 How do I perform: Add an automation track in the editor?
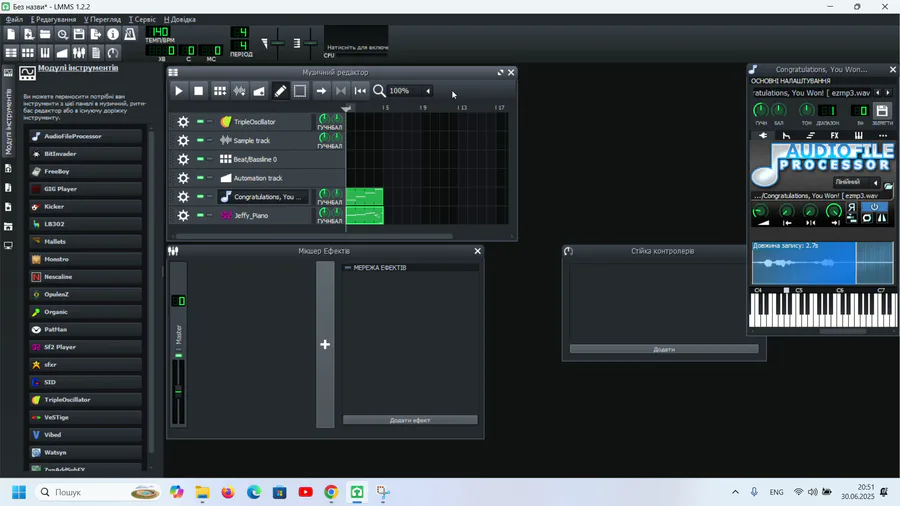coord(259,91)
